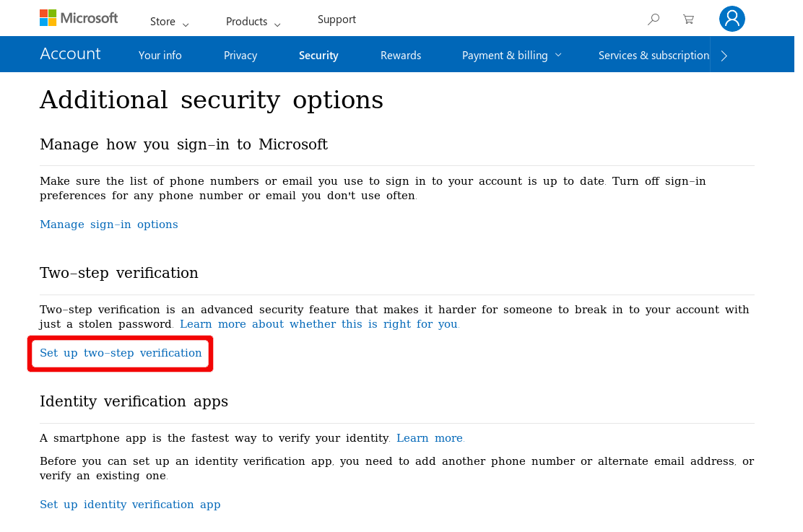Click the Microsoft logo

[79, 17]
